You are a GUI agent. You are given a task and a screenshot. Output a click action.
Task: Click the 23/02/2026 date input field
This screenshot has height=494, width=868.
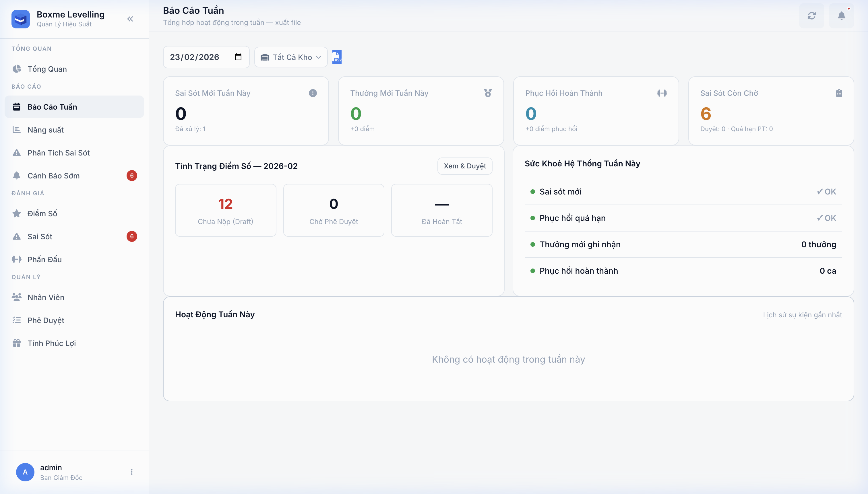pyautogui.click(x=195, y=57)
